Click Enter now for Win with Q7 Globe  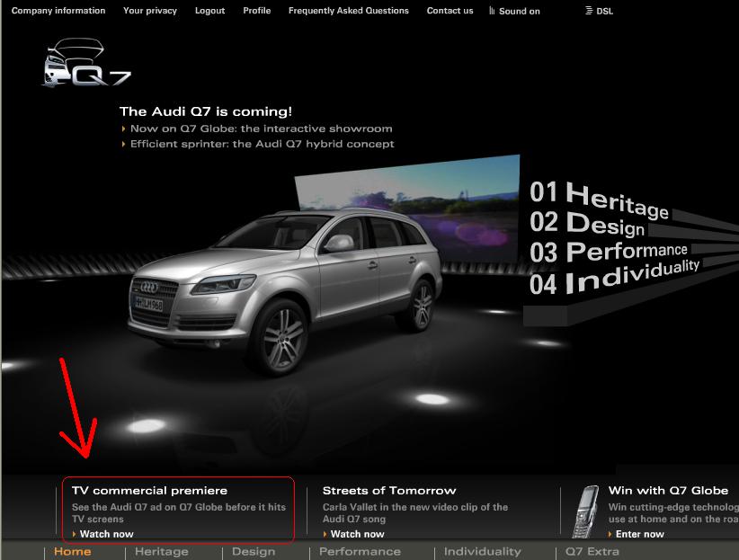639,534
